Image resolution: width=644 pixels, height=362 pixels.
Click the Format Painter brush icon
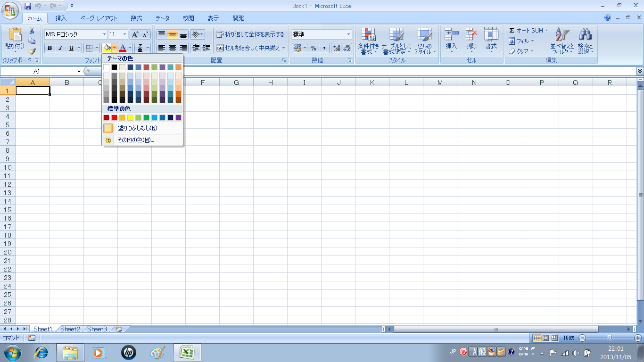[x=32, y=51]
